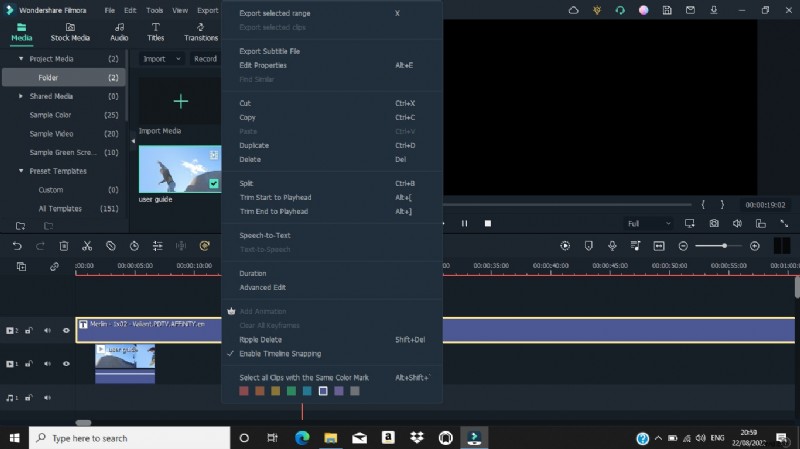Screen dimensions: 800x449
Task: Pick the red color mark swatch
Action: (244, 391)
